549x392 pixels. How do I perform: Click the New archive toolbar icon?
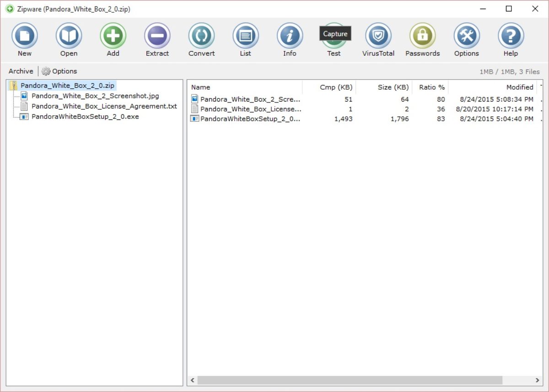point(24,36)
